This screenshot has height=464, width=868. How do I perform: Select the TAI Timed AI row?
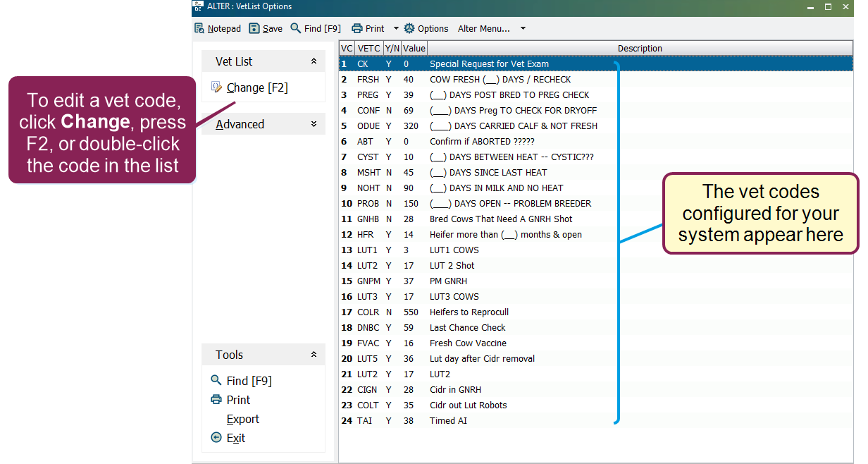595,421
